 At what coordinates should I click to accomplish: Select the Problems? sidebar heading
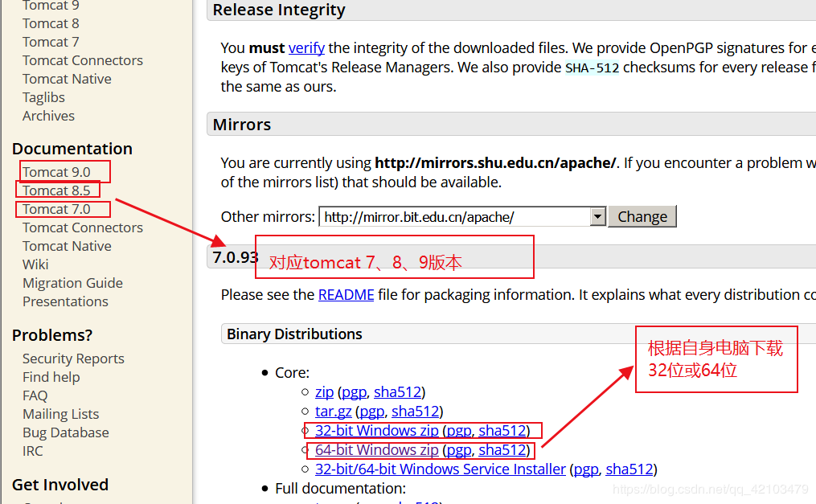coord(52,335)
